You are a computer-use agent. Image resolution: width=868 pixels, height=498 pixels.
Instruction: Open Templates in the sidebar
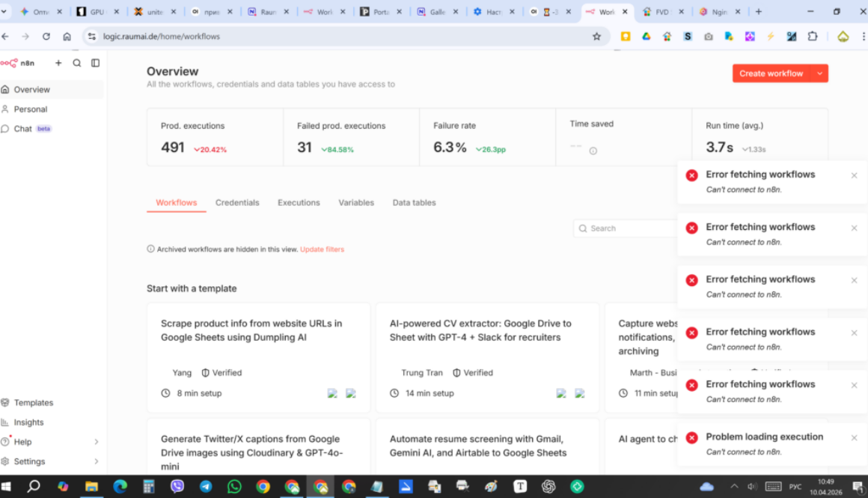point(52,403)
